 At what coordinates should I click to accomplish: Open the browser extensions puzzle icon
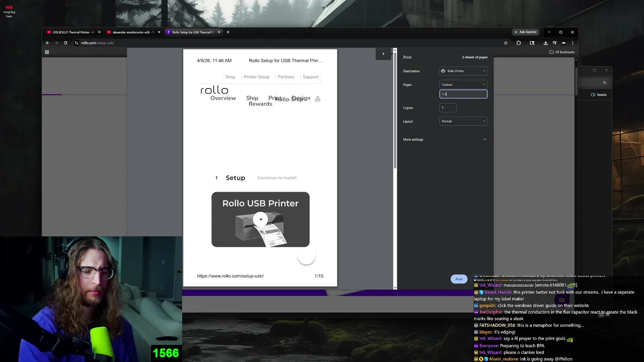(x=519, y=43)
